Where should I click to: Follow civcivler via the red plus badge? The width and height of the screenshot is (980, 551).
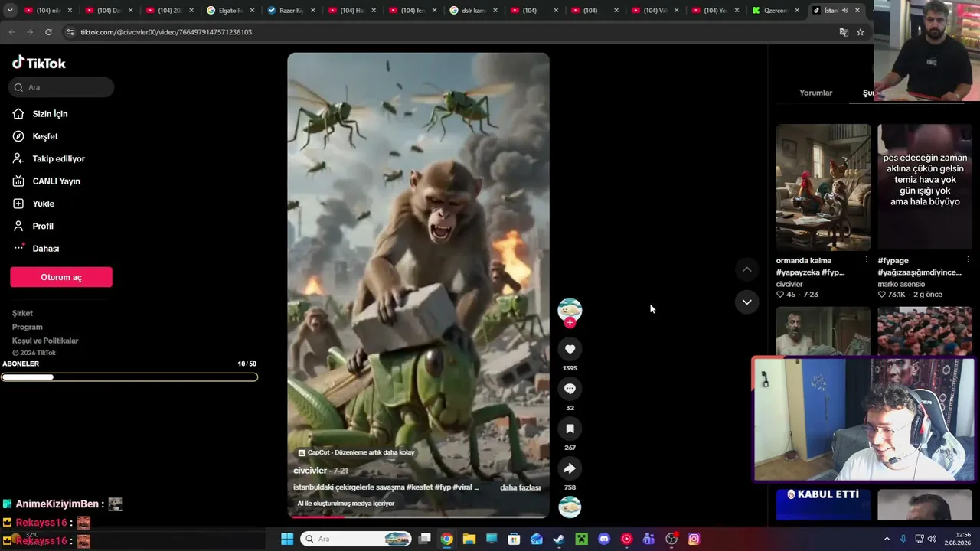[x=570, y=323]
